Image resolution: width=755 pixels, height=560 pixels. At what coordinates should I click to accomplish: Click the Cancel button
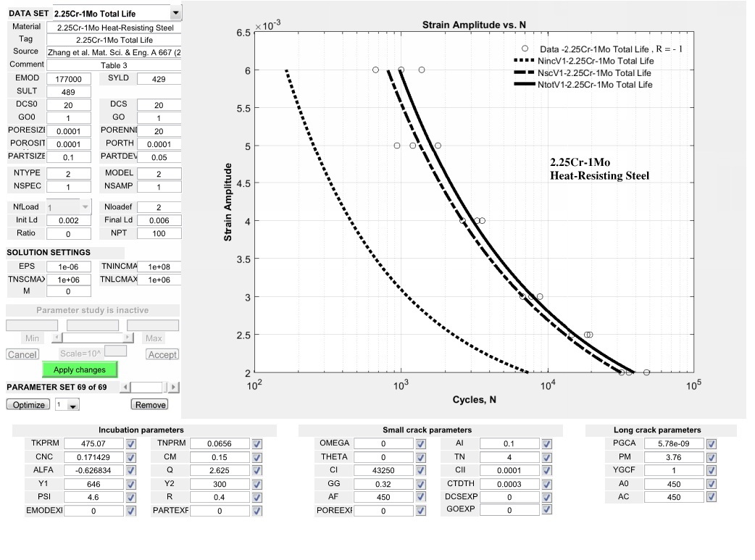[x=22, y=354]
